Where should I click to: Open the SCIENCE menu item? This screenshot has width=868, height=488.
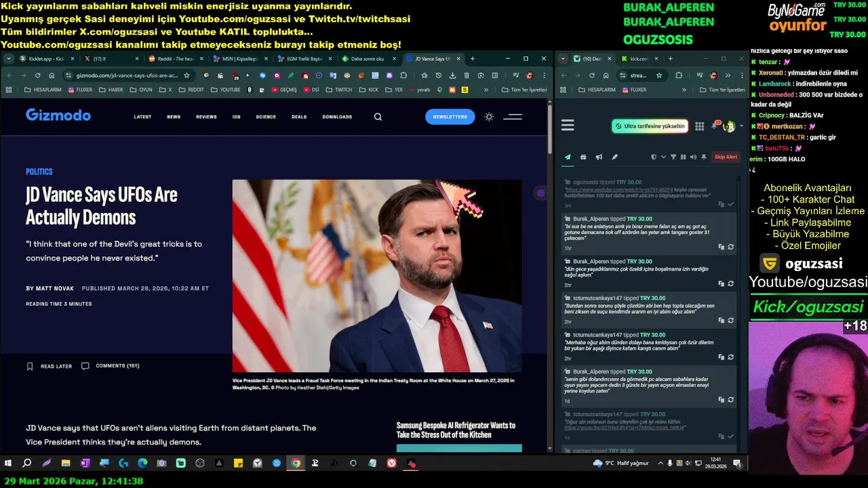click(x=266, y=117)
